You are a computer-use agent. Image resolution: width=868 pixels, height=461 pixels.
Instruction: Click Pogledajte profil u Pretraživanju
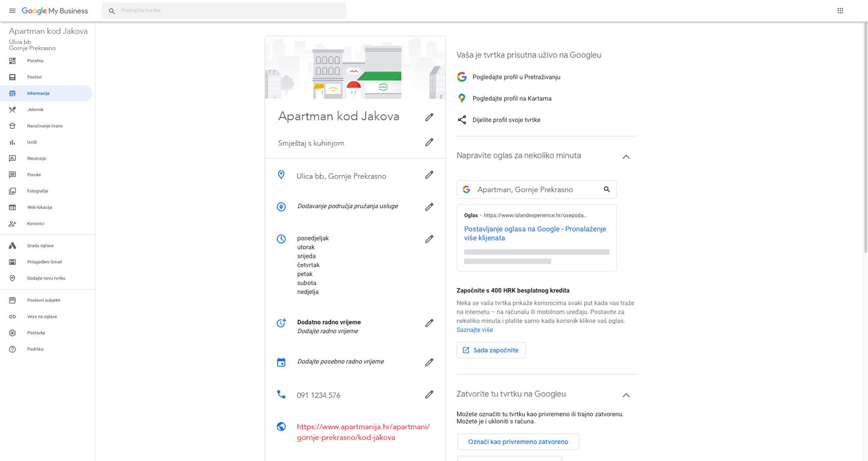pyautogui.click(x=516, y=77)
